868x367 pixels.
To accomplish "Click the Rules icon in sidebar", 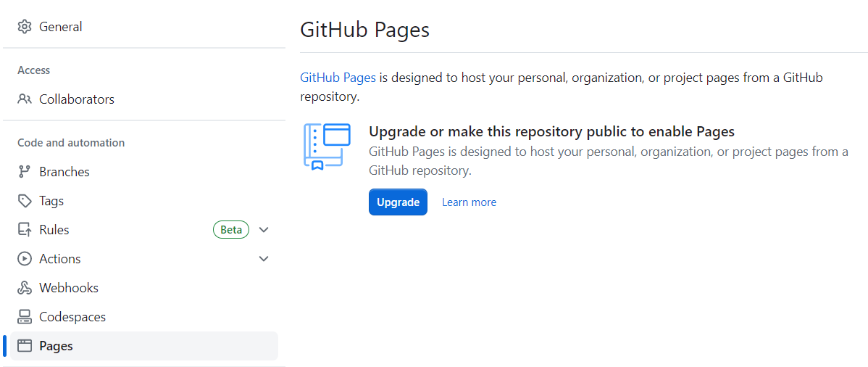I will tap(25, 229).
